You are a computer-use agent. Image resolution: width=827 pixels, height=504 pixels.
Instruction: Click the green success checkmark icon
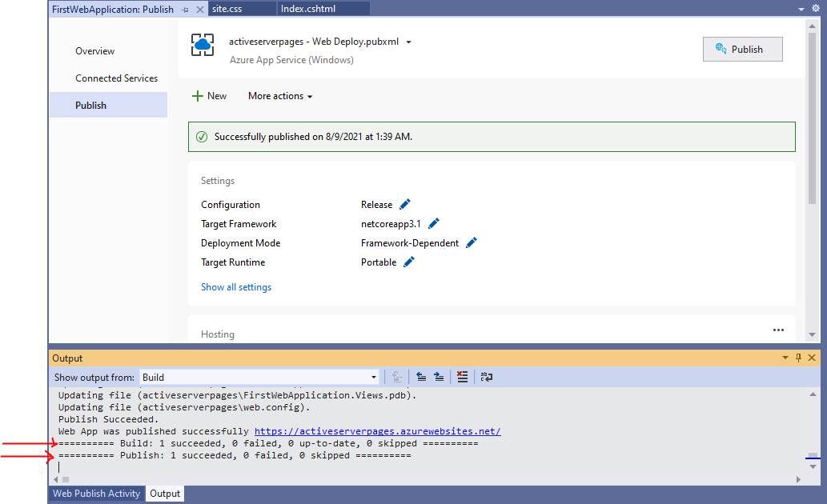click(202, 137)
